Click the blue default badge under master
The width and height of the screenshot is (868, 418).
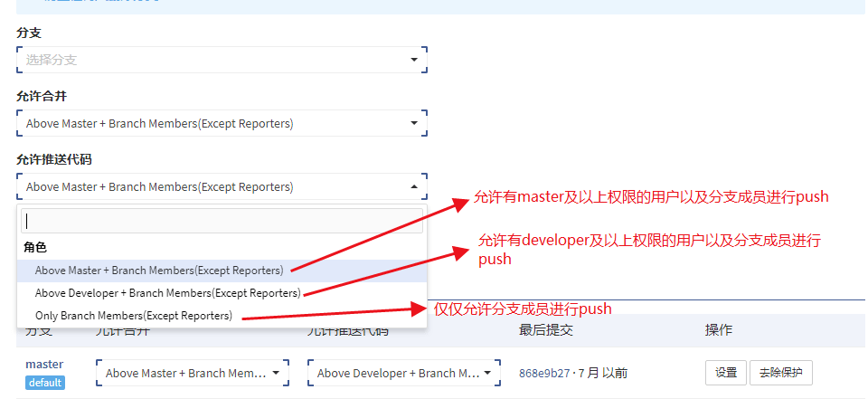[x=44, y=383]
